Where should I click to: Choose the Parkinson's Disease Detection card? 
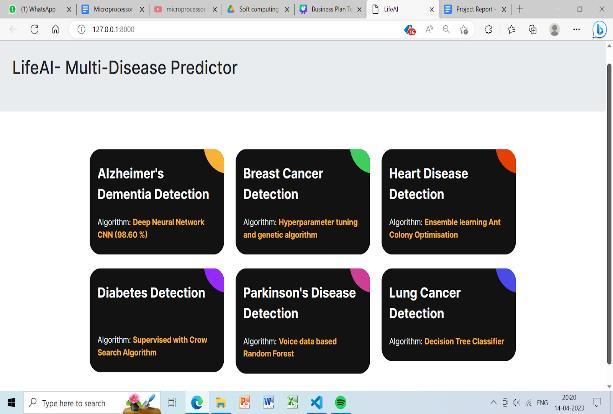(303, 320)
